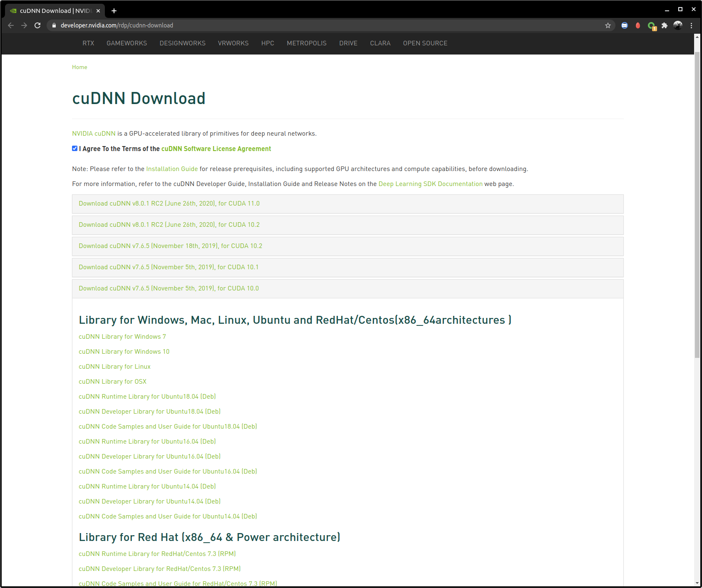
Task: Open DRIVE in the navigation bar
Action: [x=348, y=43]
